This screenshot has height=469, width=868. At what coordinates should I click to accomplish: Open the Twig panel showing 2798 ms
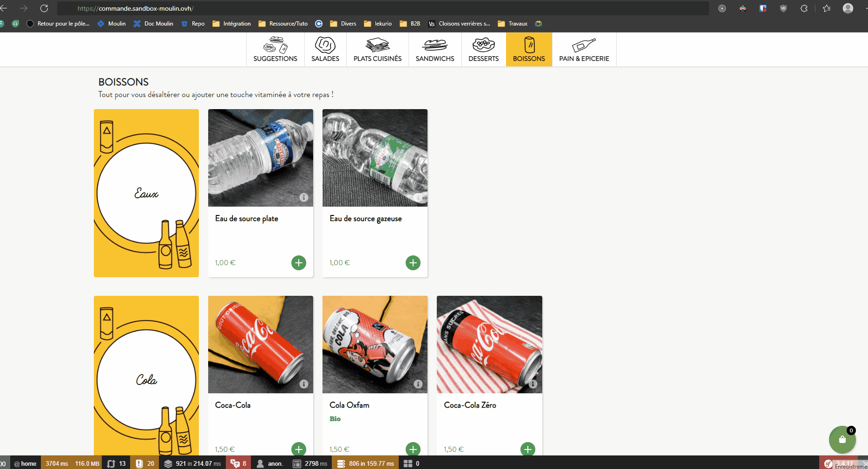(310, 463)
